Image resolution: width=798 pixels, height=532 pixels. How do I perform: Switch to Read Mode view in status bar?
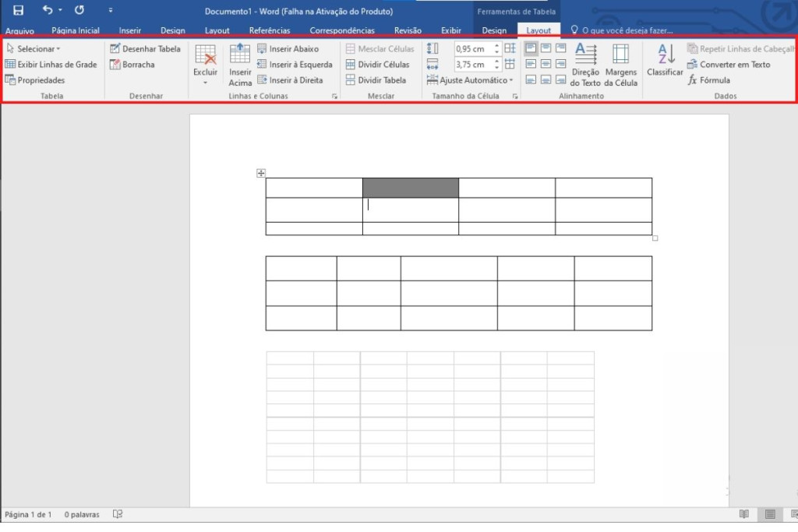tap(744, 514)
